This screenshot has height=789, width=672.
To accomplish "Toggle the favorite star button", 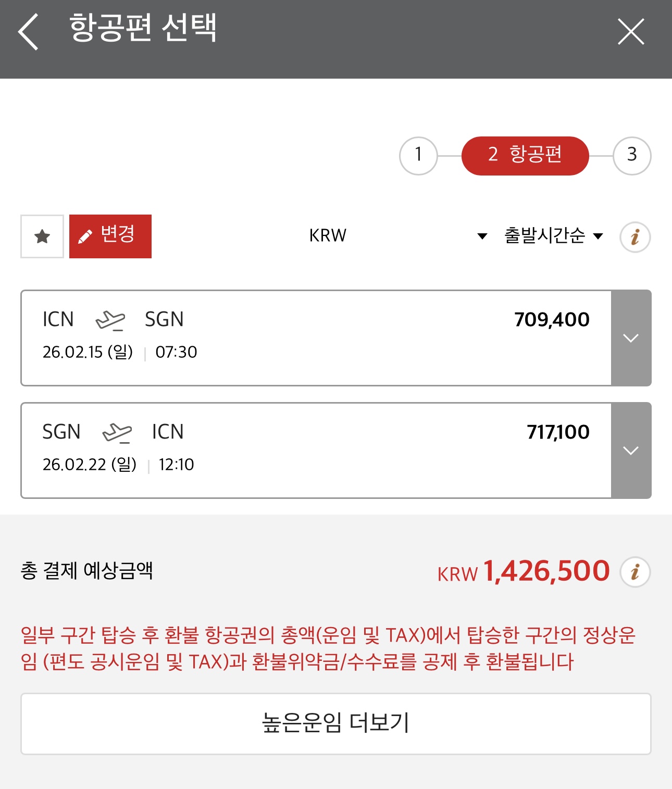I will click(x=42, y=236).
